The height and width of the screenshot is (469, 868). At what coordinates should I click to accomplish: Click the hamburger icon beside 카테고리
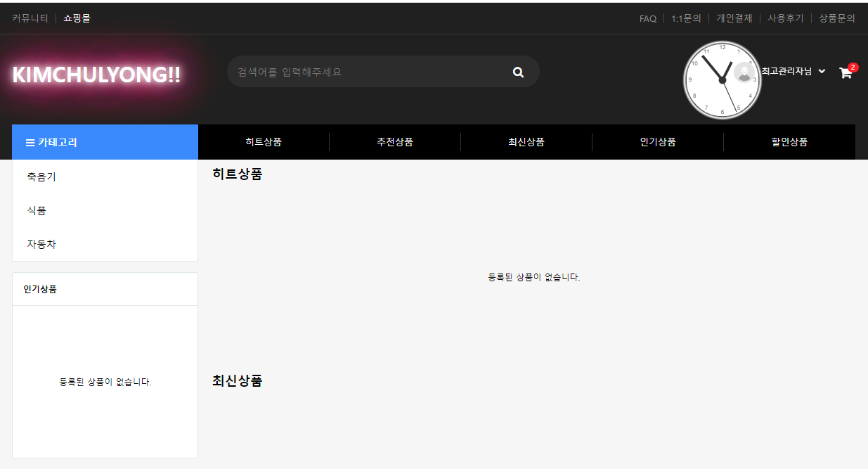[30, 143]
